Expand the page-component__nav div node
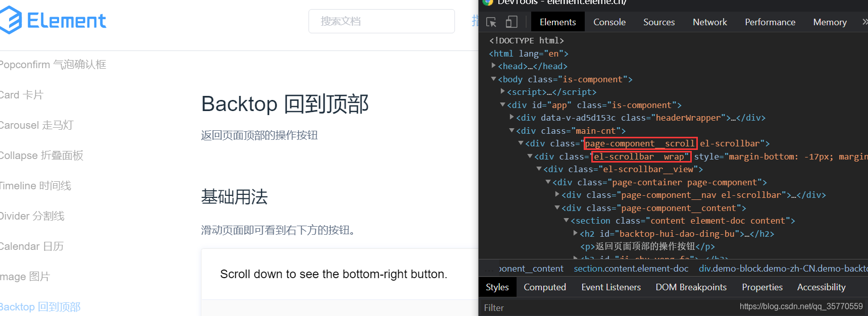The height and width of the screenshot is (316, 868). [557, 194]
